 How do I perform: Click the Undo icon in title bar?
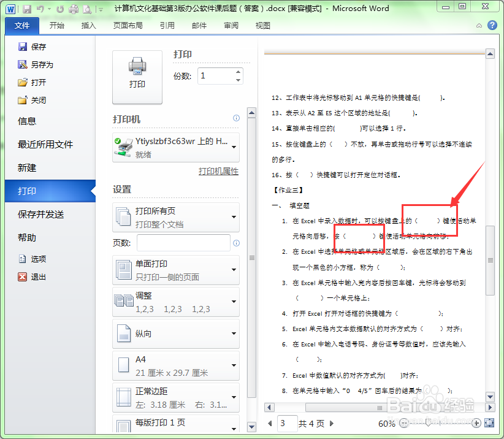coord(40,9)
